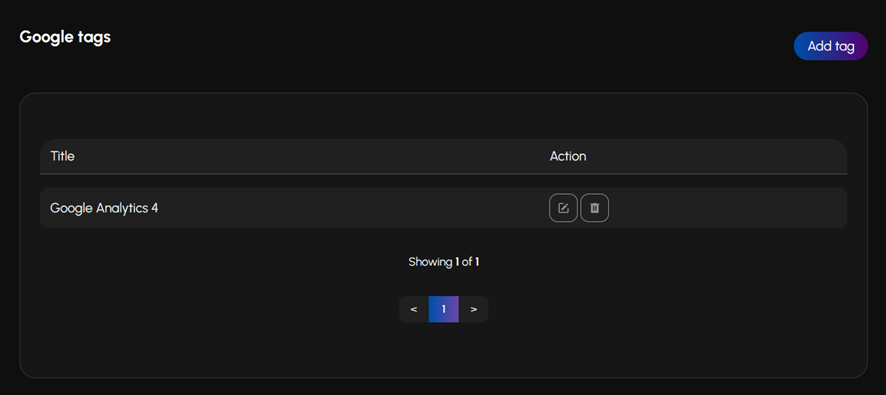This screenshot has height=395, width=886.
Task: Click the Title column header
Action: pyautogui.click(x=62, y=156)
